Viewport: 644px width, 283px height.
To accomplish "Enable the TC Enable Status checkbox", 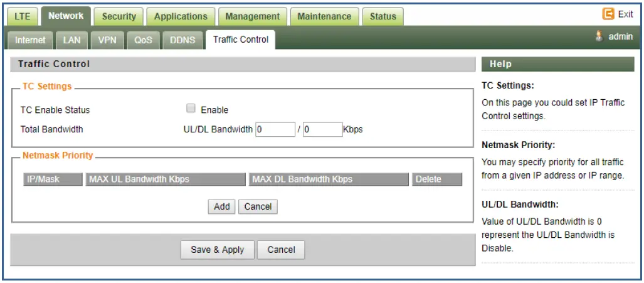I will 191,109.
